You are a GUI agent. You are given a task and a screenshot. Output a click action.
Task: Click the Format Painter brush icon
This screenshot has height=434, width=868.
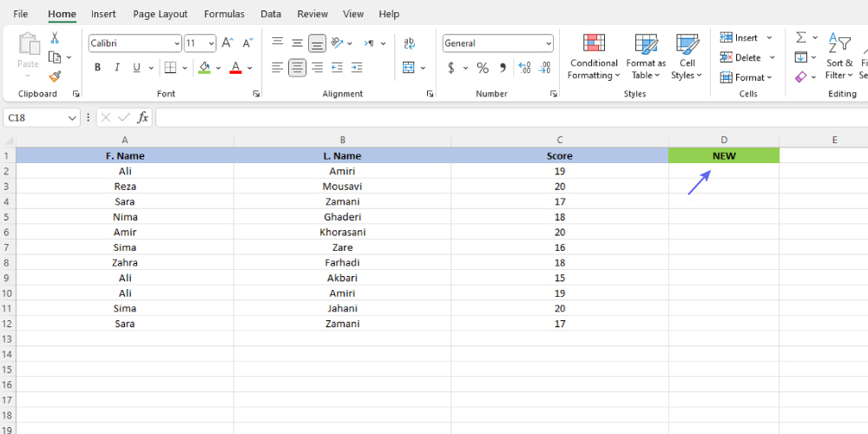click(x=55, y=76)
